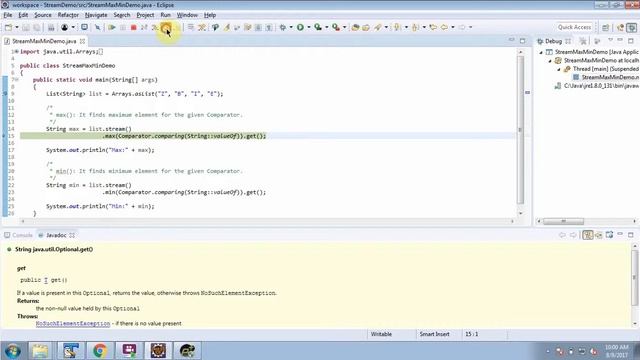The height and width of the screenshot is (360, 640).
Task: Open Chrome from the taskbar
Action: click(x=100, y=351)
